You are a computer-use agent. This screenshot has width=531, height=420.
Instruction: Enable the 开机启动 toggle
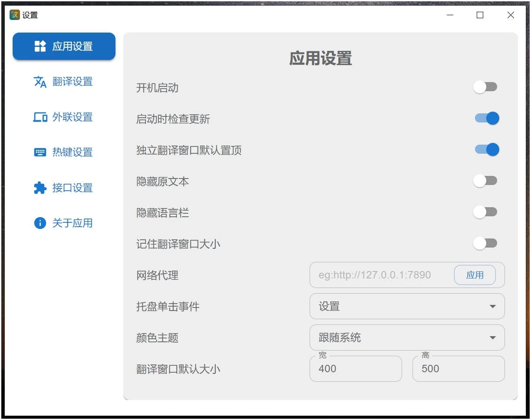click(485, 87)
